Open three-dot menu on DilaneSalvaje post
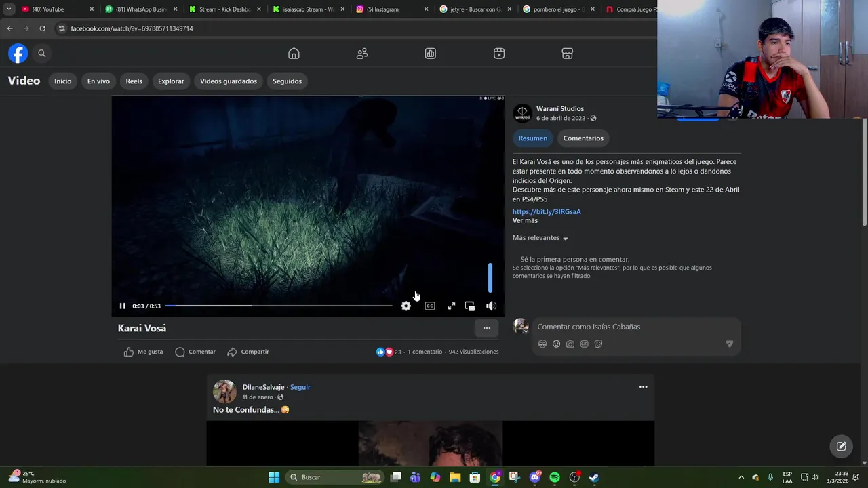 [x=643, y=387]
